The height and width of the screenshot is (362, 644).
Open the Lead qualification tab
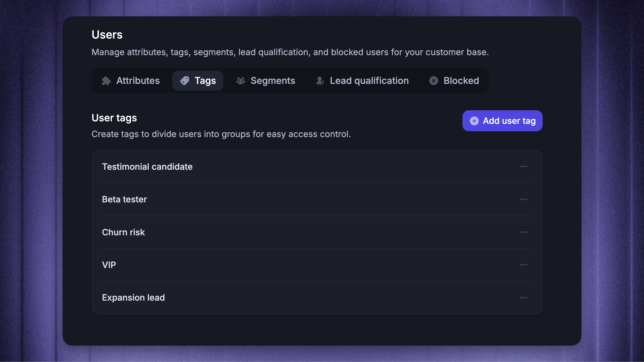pos(362,81)
